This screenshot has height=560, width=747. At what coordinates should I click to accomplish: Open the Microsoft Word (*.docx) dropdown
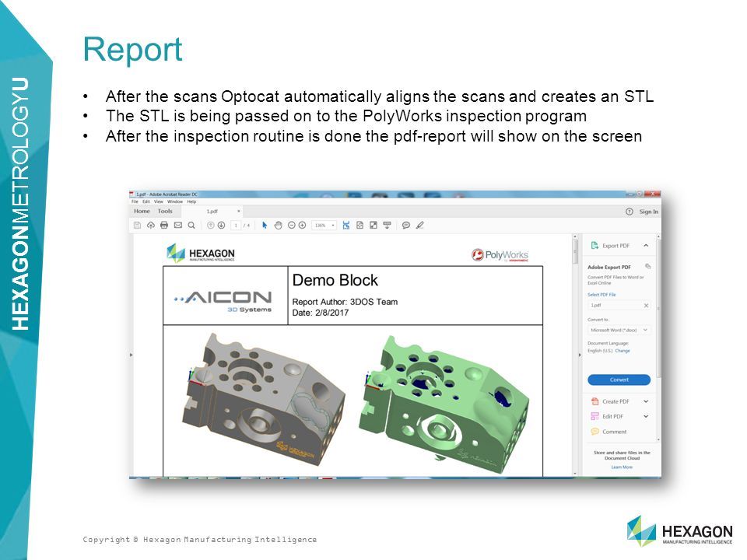pyautogui.click(x=619, y=330)
